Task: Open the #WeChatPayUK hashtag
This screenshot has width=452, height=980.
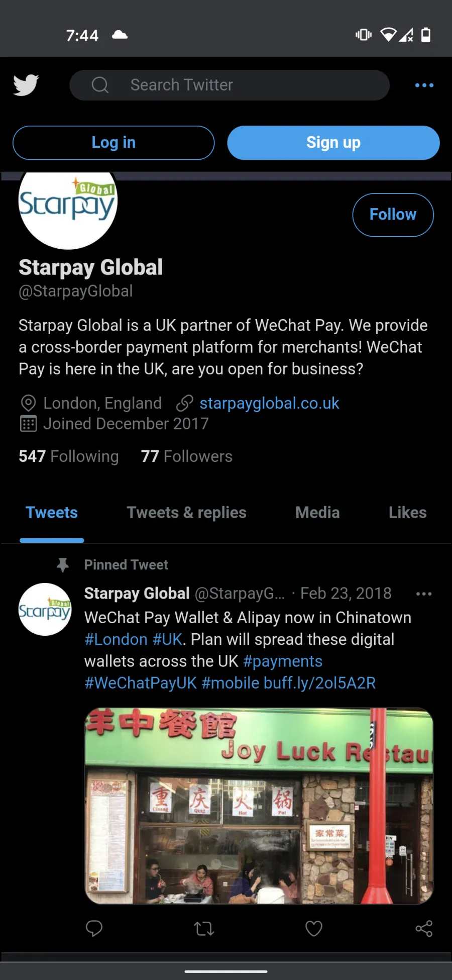Action: pyautogui.click(x=141, y=683)
